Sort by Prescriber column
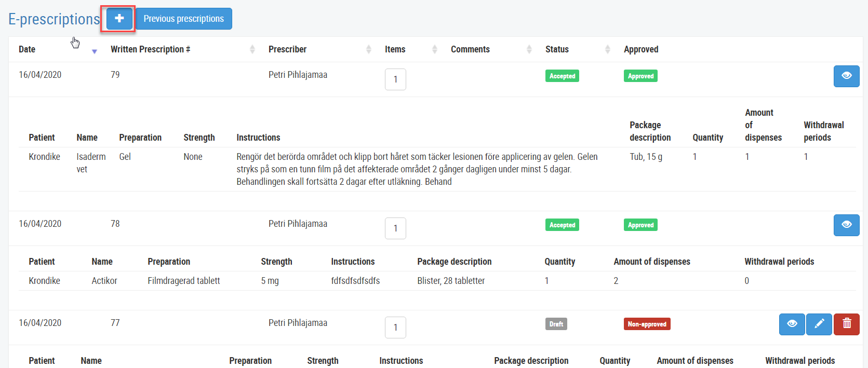 point(368,49)
